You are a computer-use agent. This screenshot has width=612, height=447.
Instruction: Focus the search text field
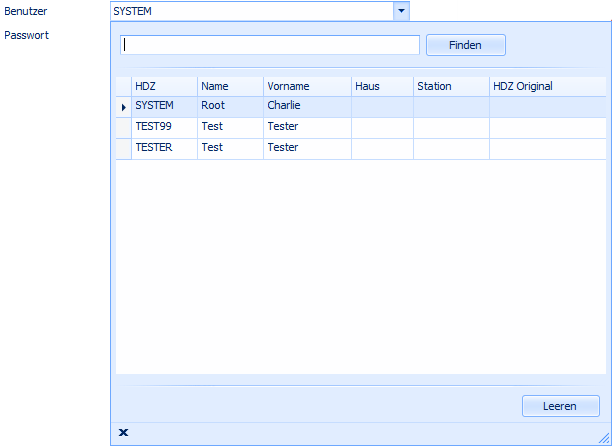[x=269, y=45]
